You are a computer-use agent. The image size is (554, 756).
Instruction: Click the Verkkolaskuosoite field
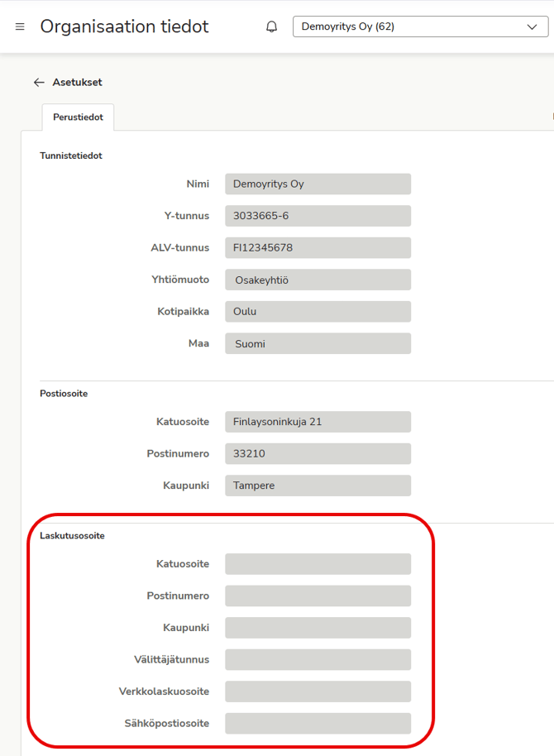[x=318, y=691]
